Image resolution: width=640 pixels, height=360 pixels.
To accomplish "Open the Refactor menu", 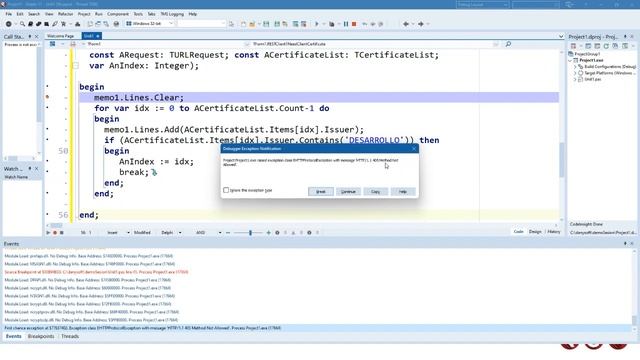I will [x=65, y=14].
